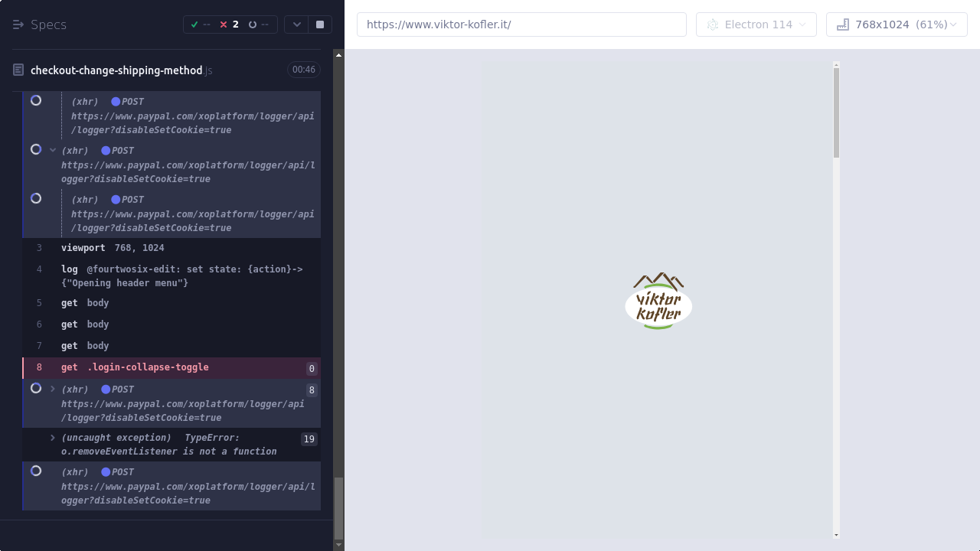Click the green passed tests checkmark
980x551 pixels.
coord(194,24)
